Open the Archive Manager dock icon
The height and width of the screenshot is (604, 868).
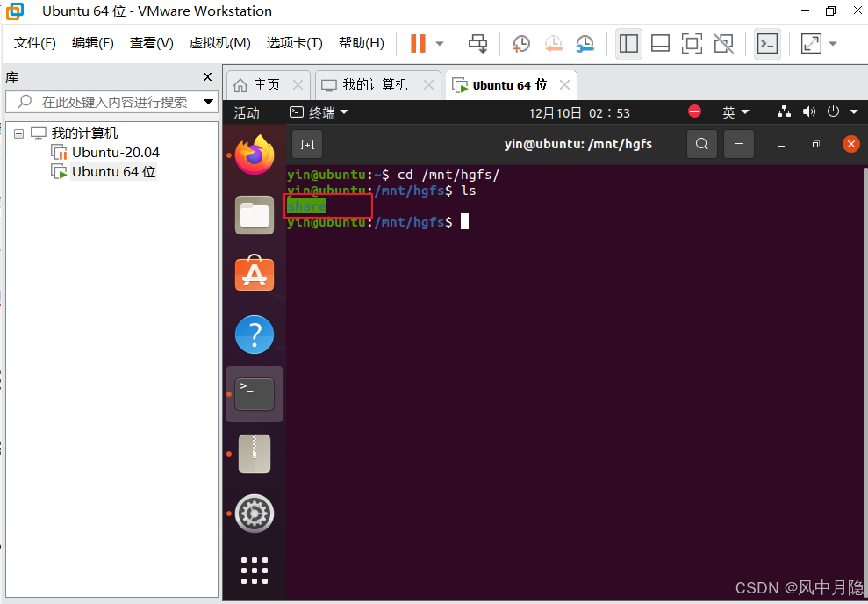tap(255, 454)
